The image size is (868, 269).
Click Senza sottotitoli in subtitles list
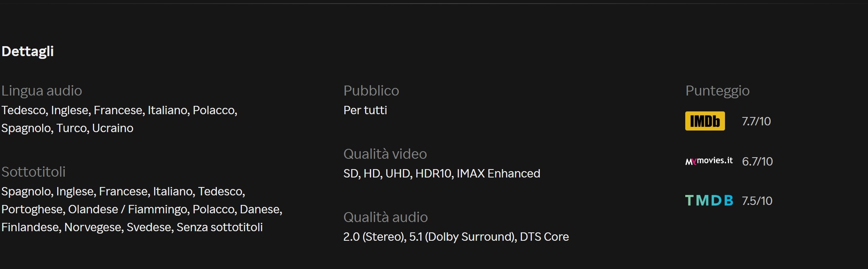[x=219, y=227]
